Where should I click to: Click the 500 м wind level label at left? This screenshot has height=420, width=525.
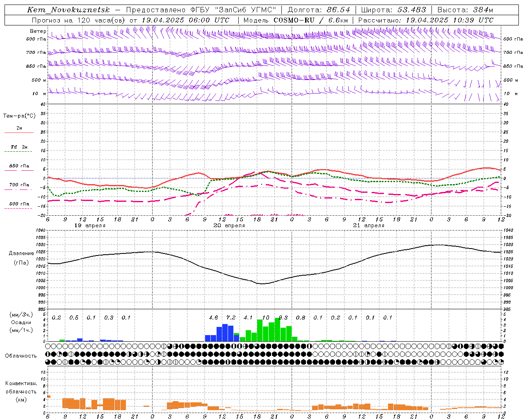tap(39, 80)
